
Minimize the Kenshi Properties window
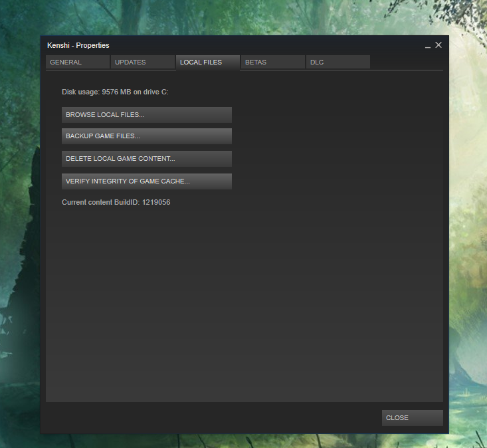tap(428, 46)
